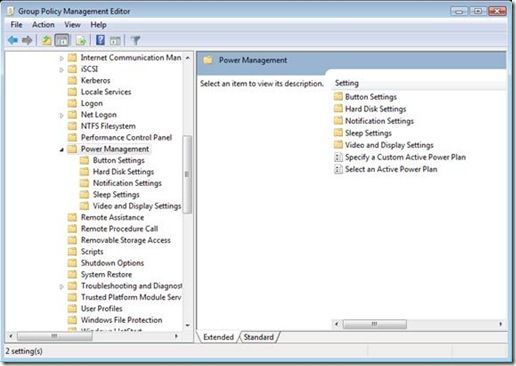Select Hard Disk Settings in the tree
Image resolution: width=516 pixels, height=366 pixels.
point(123,172)
